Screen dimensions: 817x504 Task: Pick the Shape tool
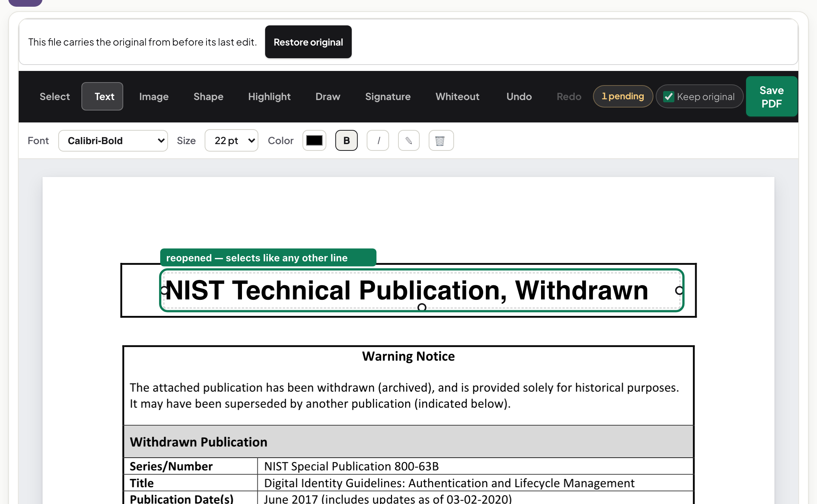pos(208,96)
